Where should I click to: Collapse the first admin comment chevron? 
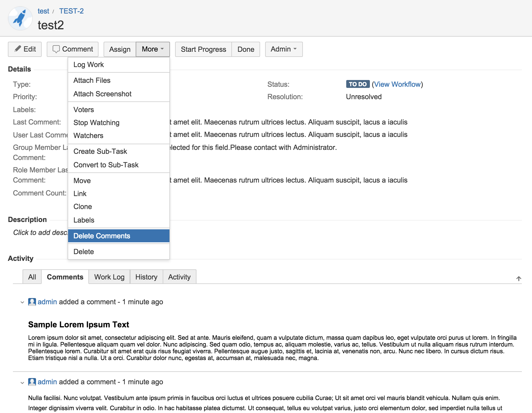[22, 302]
